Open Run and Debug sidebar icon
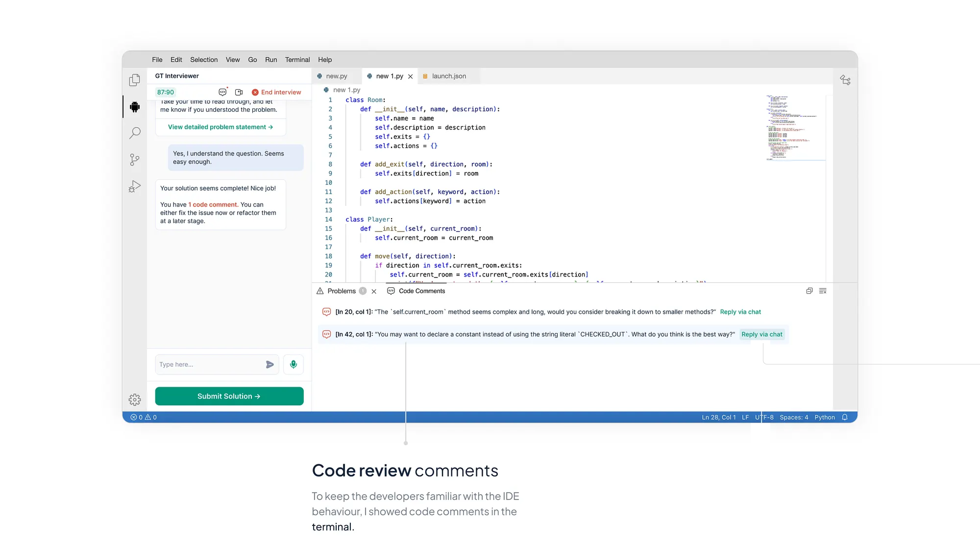This screenshot has width=980, height=552. tap(134, 186)
